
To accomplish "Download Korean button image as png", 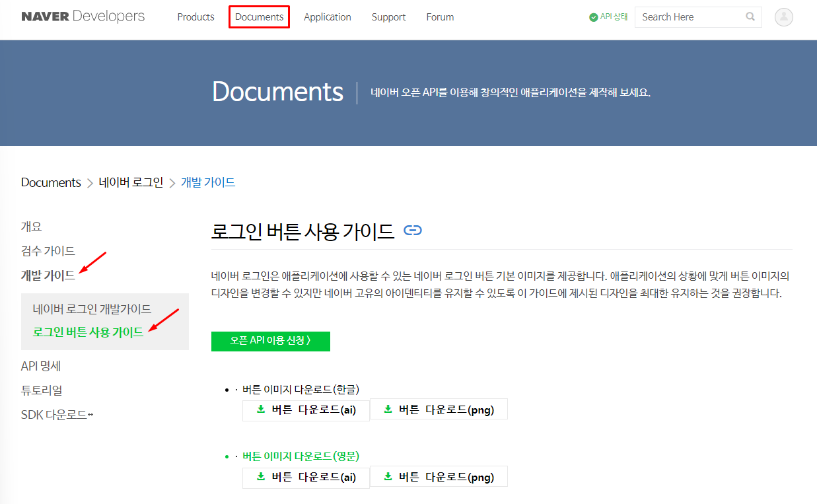I will click(439, 410).
